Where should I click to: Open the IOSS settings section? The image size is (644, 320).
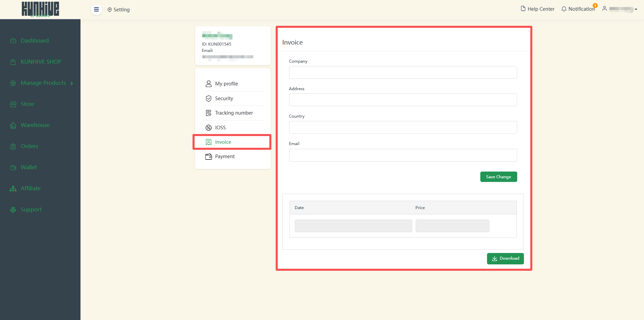pyautogui.click(x=220, y=128)
